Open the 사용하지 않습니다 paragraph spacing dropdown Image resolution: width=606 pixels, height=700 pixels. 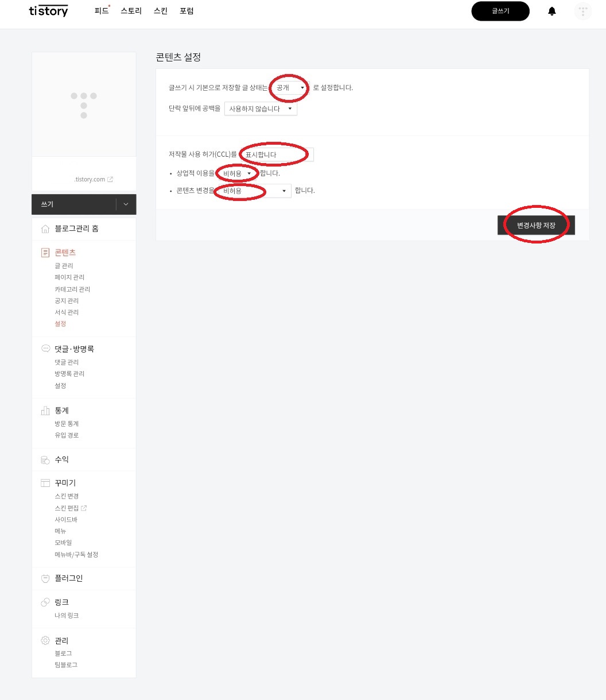point(261,109)
